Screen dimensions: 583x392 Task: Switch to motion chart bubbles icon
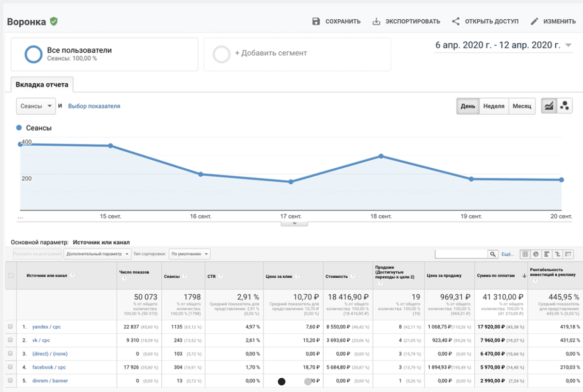pos(565,106)
